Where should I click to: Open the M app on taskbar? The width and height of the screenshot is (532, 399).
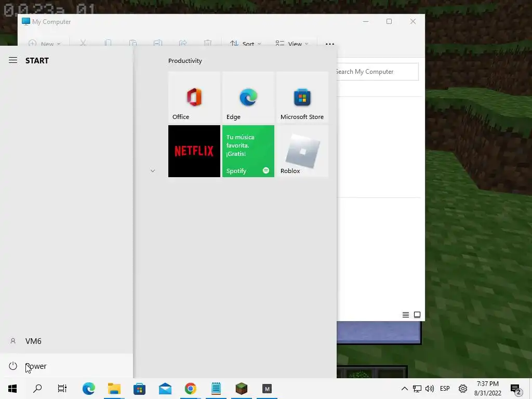267,389
